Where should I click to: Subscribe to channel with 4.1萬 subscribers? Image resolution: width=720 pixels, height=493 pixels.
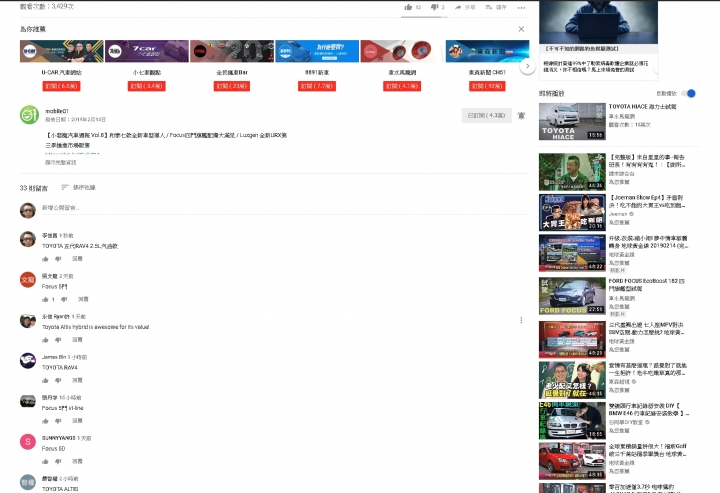pyautogui.click(x=402, y=86)
